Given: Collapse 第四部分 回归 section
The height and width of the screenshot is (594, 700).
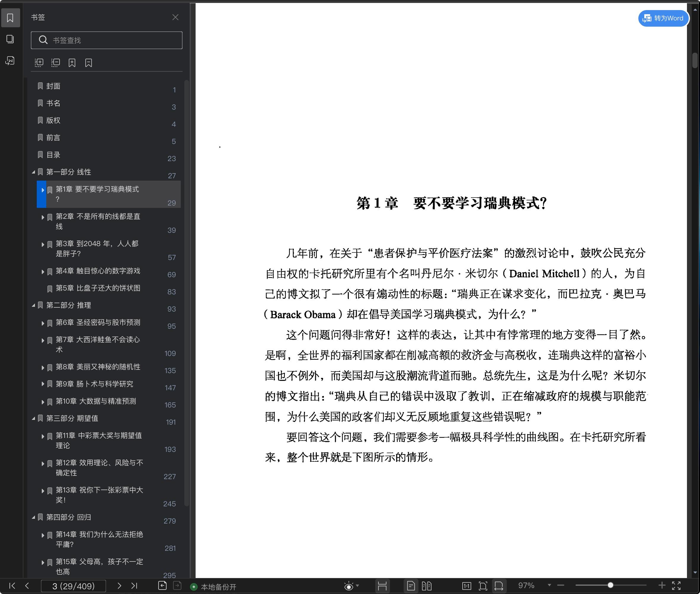Looking at the screenshot, I should click(x=34, y=518).
